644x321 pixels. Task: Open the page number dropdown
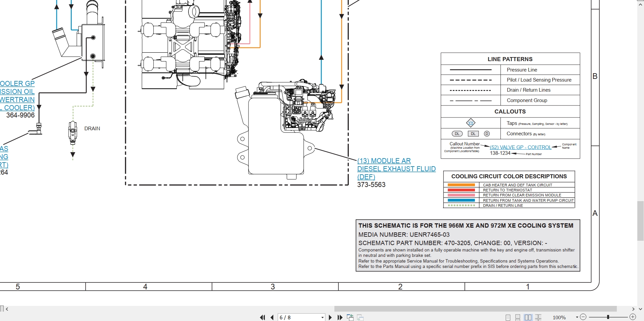322,317
